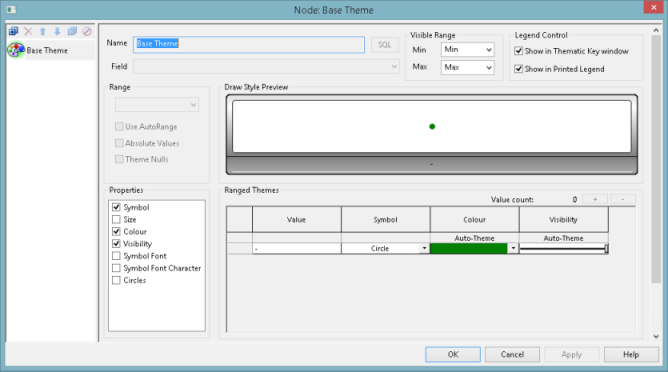Toggle Show in Printed Legend checkbox
668x372 pixels.
[518, 69]
